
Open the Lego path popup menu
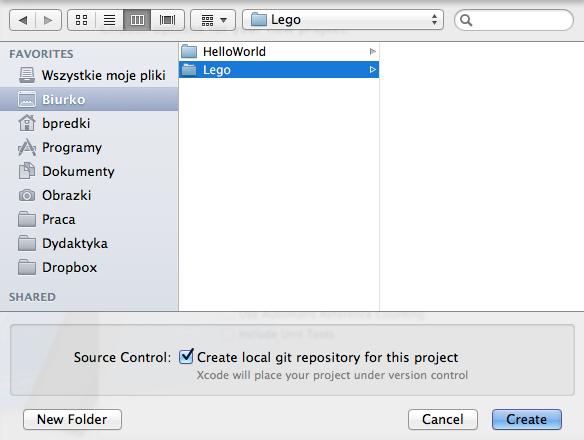click(343, 20)
